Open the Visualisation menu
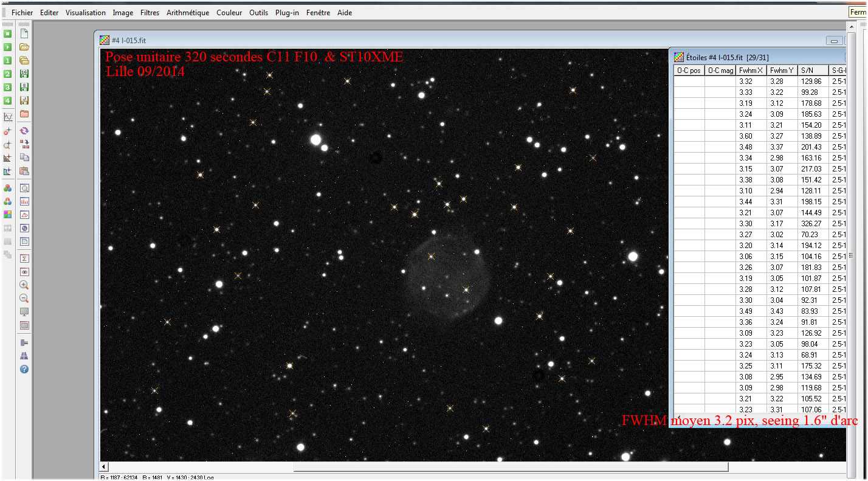This screenshot has width=868, height=481. pyautogui.click(x=86, y=13)
